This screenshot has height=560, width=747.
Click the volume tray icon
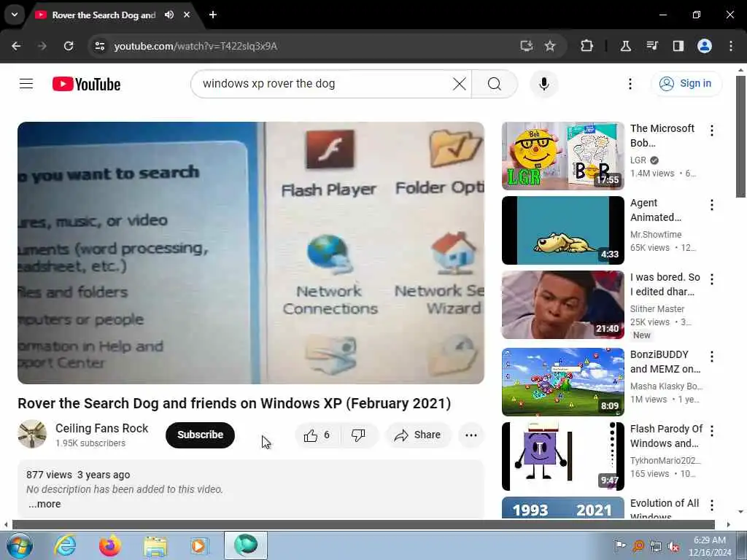click(673, 547)
